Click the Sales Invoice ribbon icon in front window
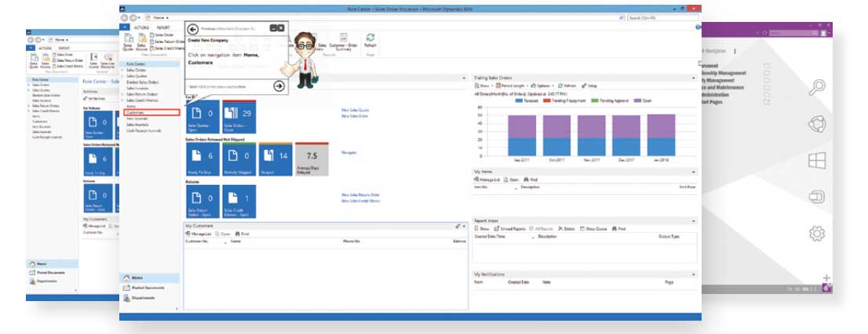 tap(142, 42)
